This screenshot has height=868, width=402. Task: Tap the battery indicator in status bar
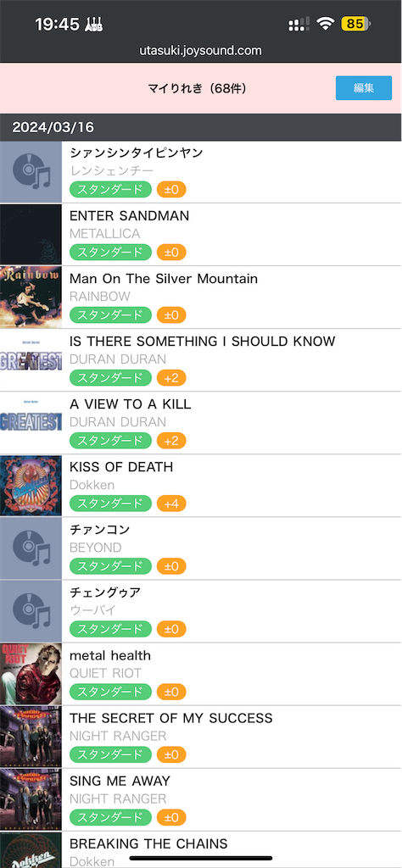click(356, 24)
